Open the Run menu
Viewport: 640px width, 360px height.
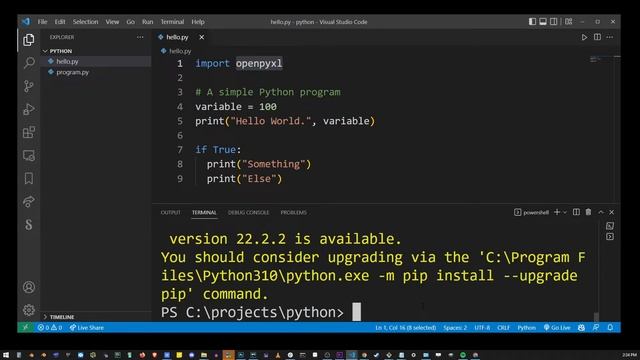click(x=148, y=22)
